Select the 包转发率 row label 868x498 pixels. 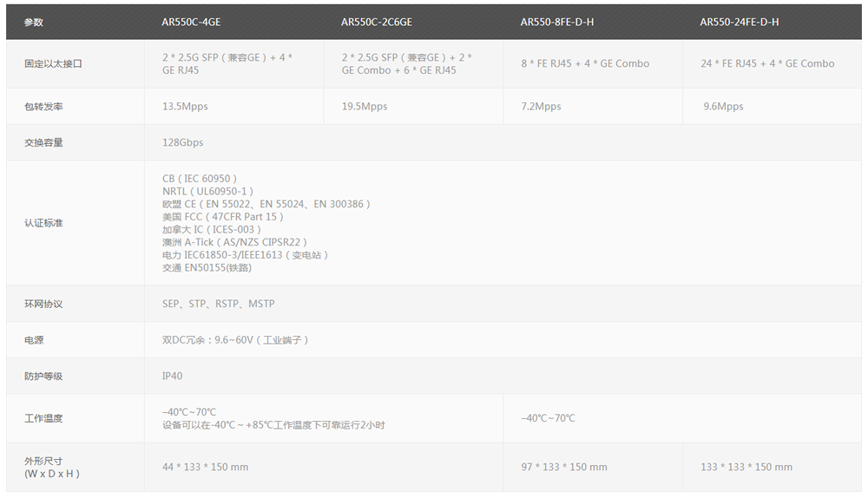(x=43, y=107)
